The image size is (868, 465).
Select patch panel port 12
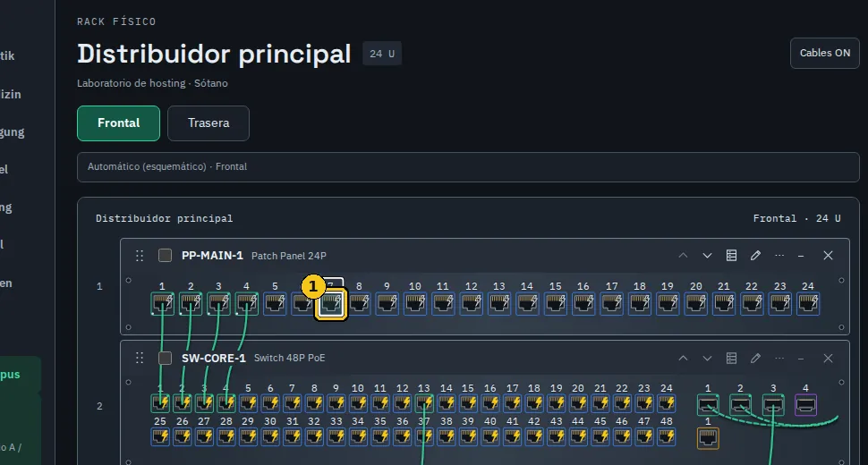(471, 304)
